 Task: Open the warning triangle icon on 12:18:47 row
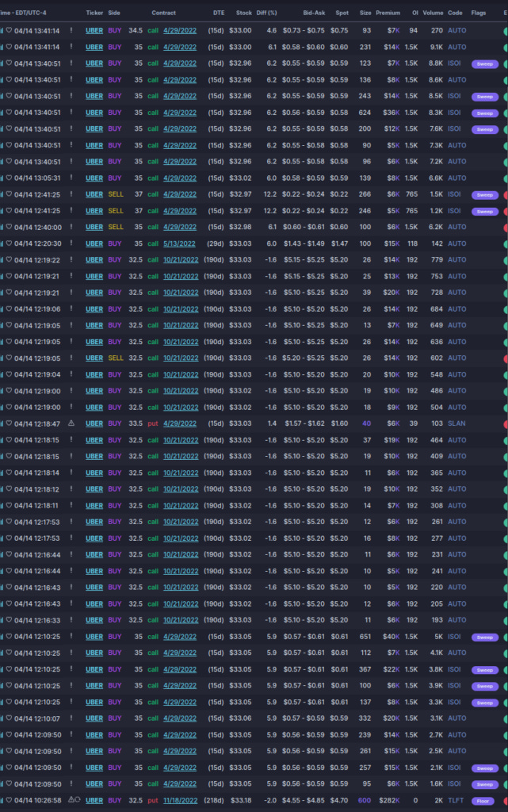(x=71, y=423)
